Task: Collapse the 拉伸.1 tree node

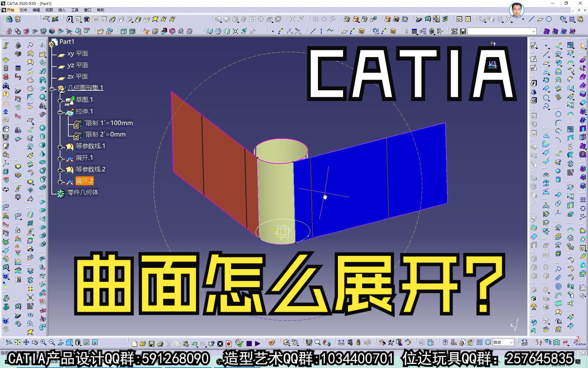Action: 60,112
